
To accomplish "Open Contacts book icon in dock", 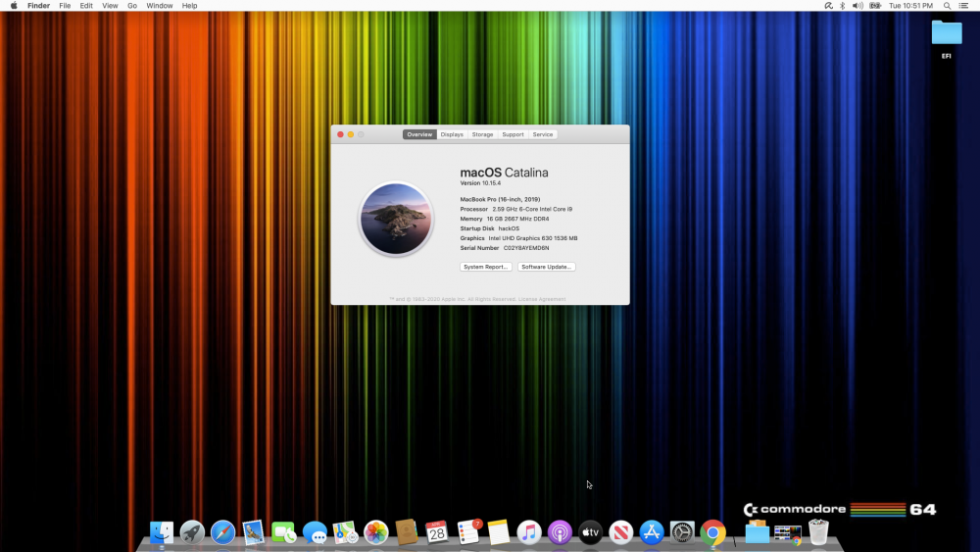I will 407,532.
